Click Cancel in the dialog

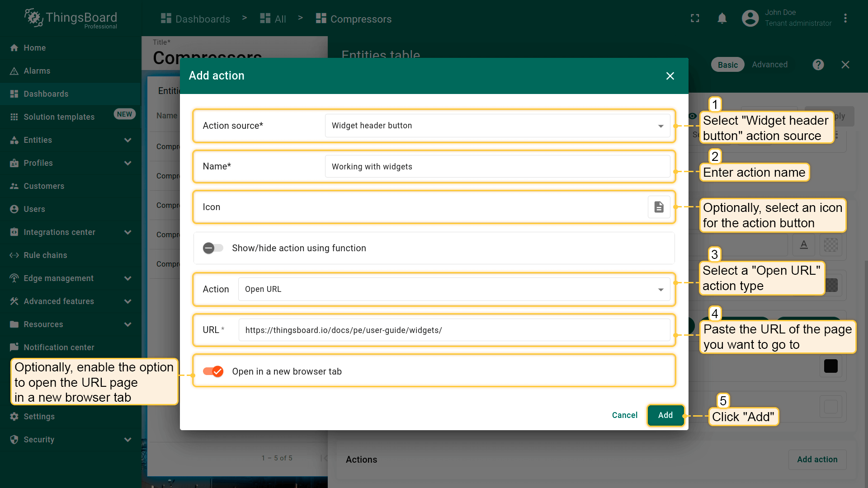pos(624,415)
